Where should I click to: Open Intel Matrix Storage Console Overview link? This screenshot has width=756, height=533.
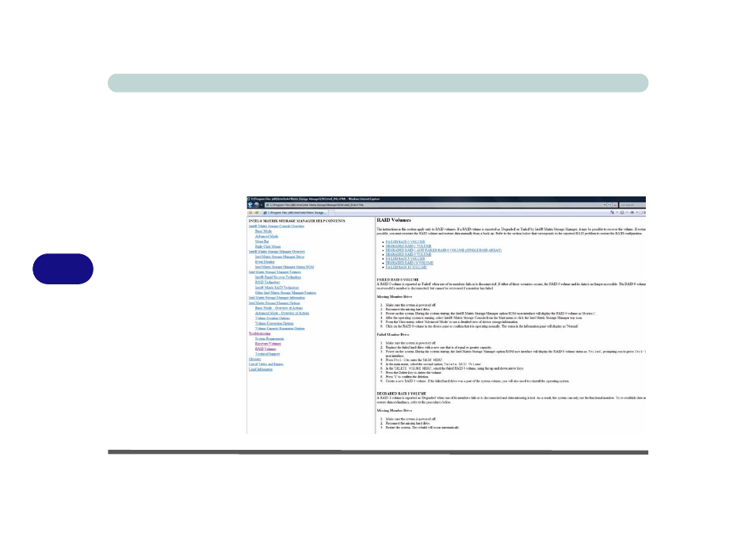pyautogui.click(x=277, y=226)
